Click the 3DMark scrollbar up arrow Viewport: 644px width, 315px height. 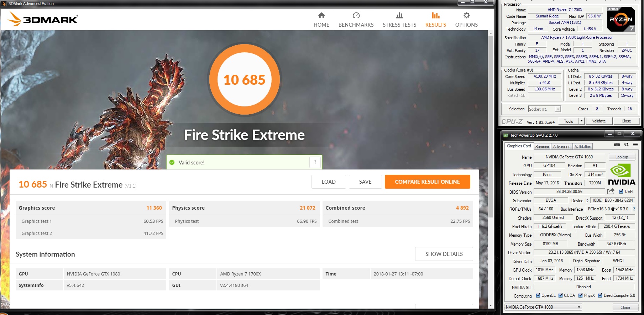[x=491, y=33]
